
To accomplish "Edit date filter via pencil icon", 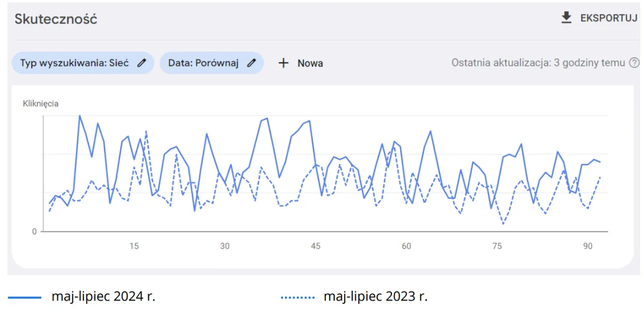I will click(x=251, y=63).
